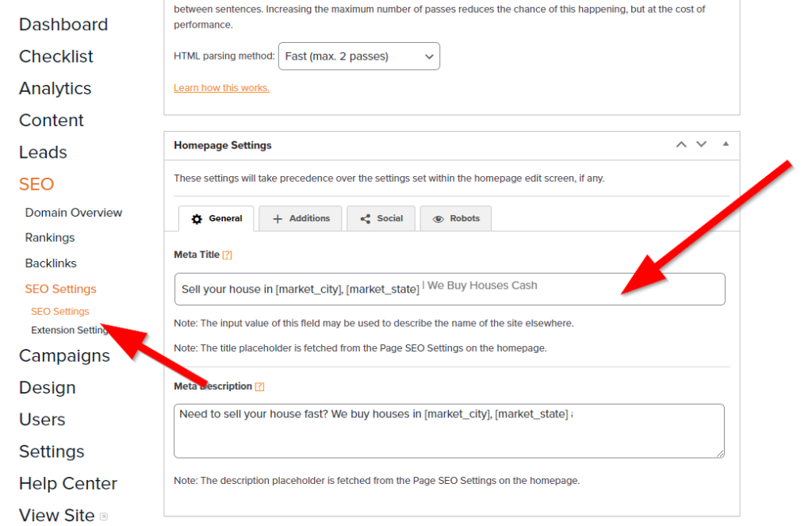Click the plus icon on Additions tab
The width and height of the screenshot is (812, 526).
pos(278,219)
